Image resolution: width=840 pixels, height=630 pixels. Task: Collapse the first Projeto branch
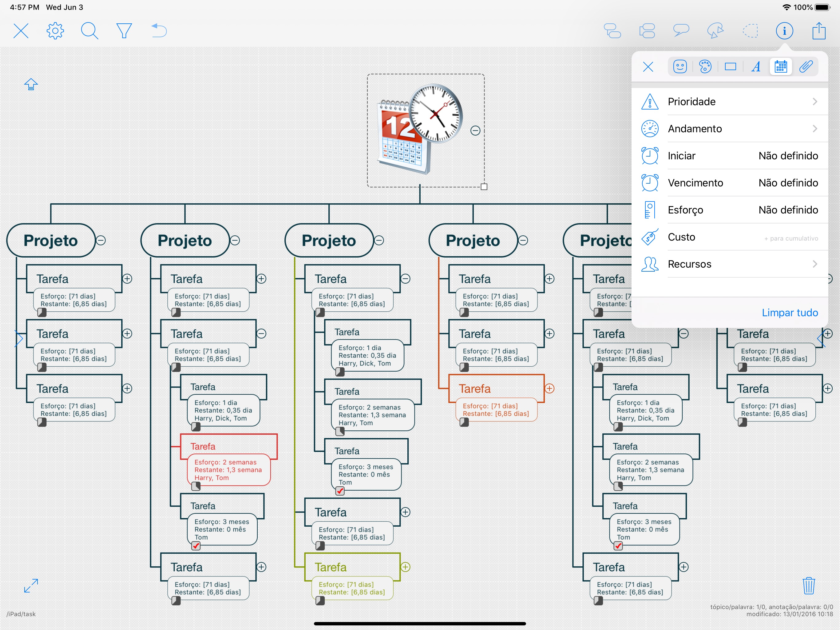(101, 241)
